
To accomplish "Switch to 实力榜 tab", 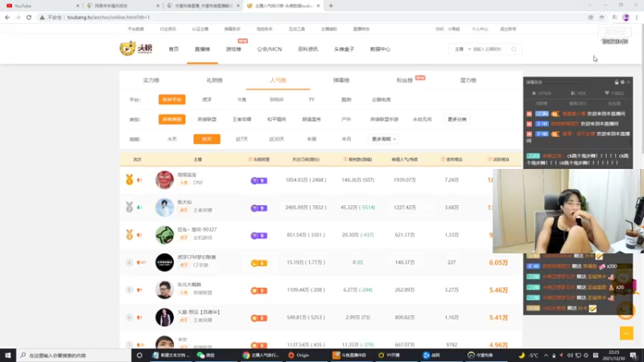I will (151, 80).
